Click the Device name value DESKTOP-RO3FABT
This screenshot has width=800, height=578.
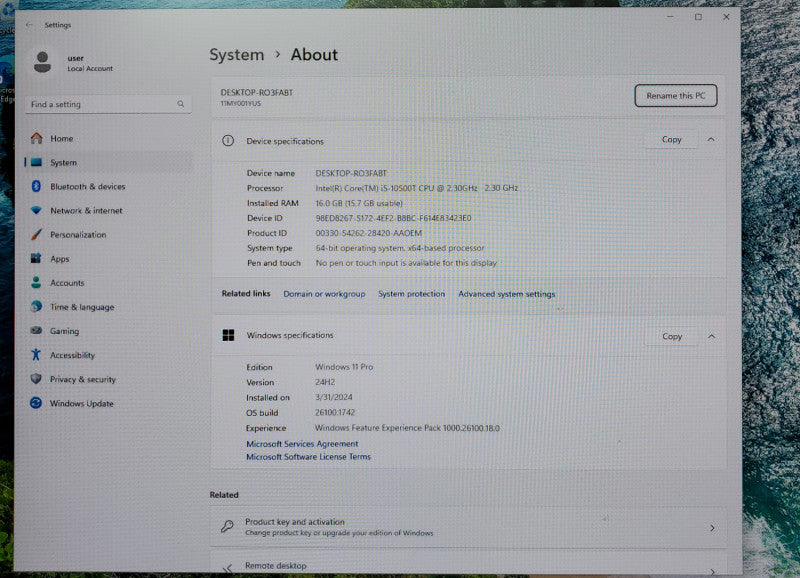(351, 173)
